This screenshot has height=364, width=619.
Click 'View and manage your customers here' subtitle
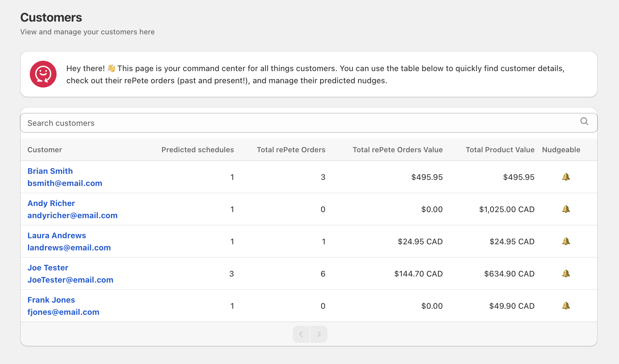point(88,32)
